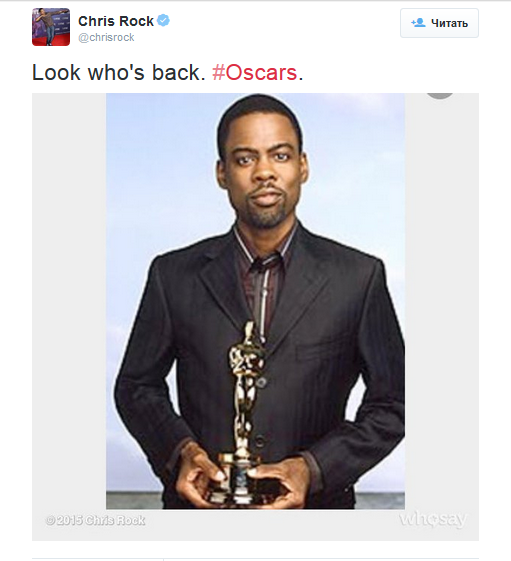The height and width of the screenshot is (561, 511).
Task: Click the golden Oscar statuette in photo
Action: [x=244, y=411]
